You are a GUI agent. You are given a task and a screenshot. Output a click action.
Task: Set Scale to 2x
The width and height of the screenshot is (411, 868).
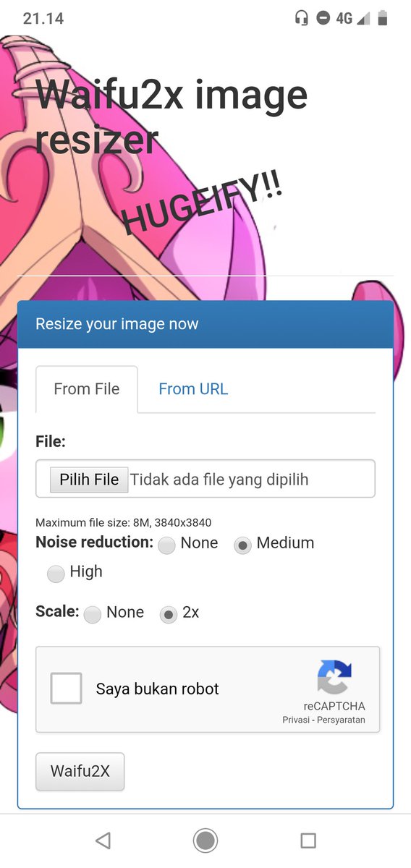(x=169, y=615)
